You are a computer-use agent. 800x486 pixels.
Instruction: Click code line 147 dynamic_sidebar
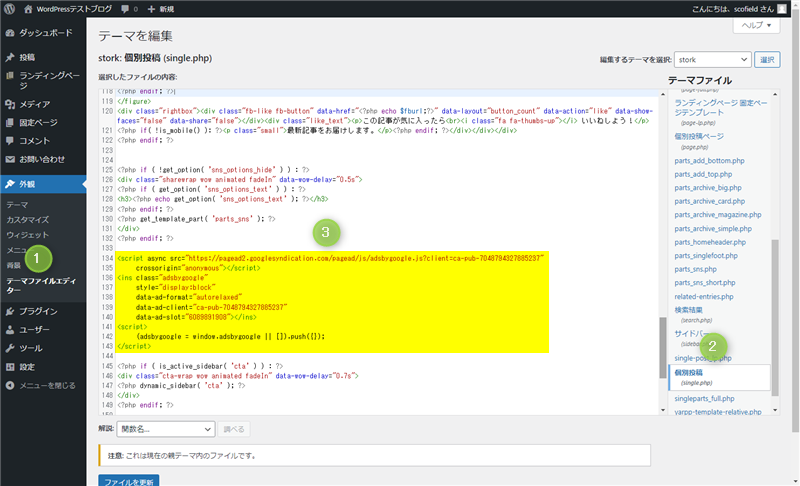[181, 386]
